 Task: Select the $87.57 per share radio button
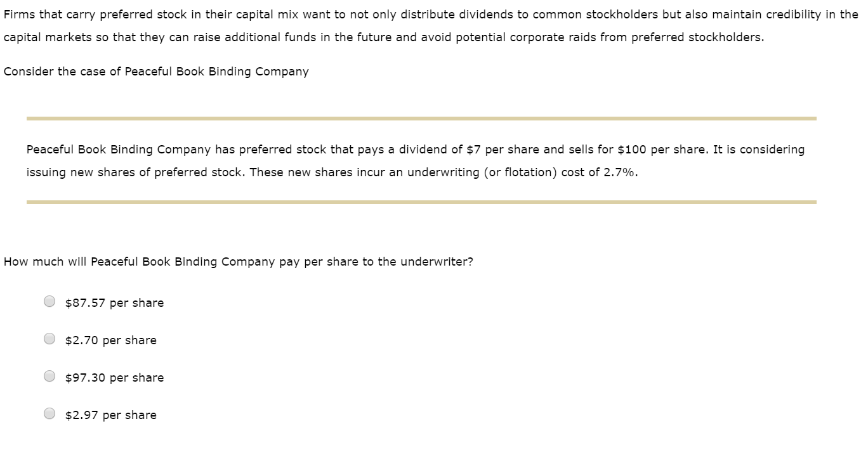pyautogui.click(x=50, y=301)
